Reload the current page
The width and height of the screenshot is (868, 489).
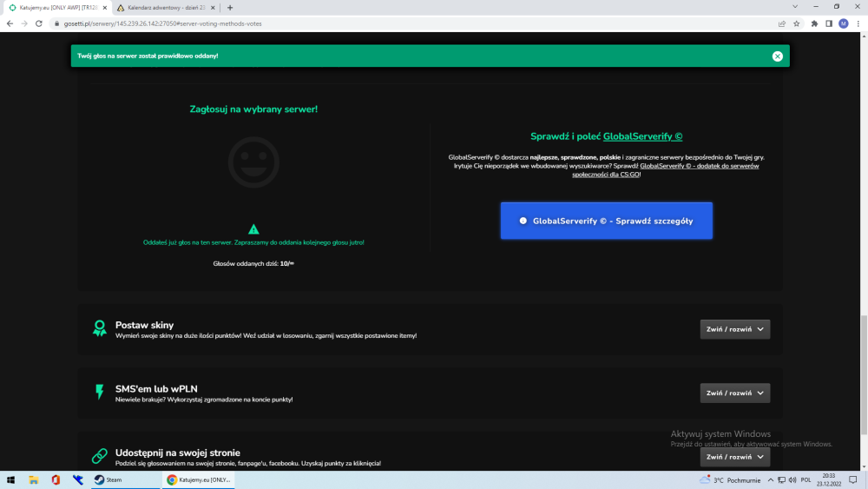coord(39,23)
